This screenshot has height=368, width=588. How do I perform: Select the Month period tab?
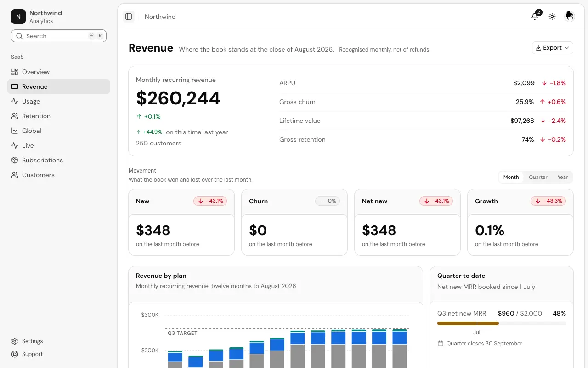point(511,177)
